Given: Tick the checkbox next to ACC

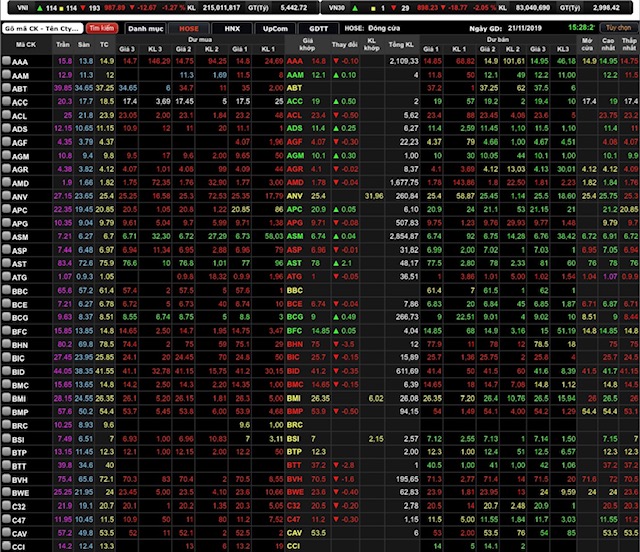Looking at the screenshot, I should coord(6,101).
